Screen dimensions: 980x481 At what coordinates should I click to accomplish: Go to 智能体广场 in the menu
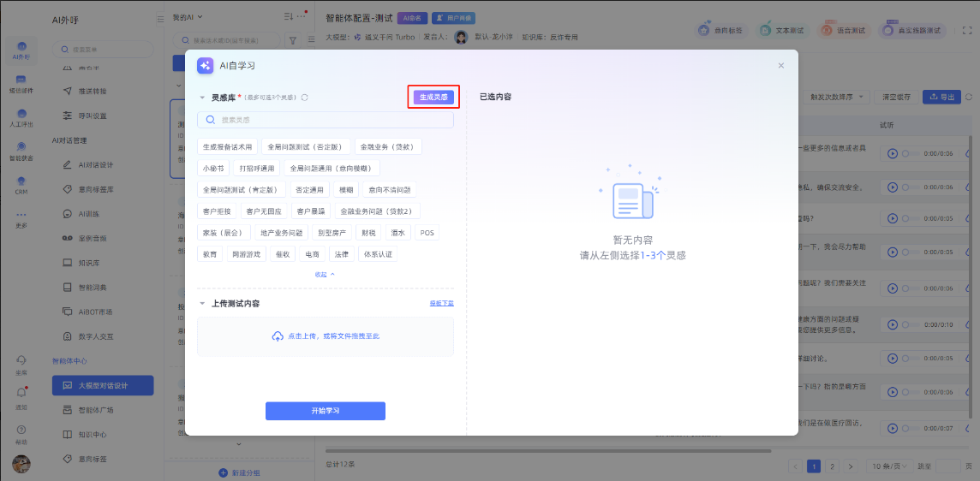pos(95,410)
